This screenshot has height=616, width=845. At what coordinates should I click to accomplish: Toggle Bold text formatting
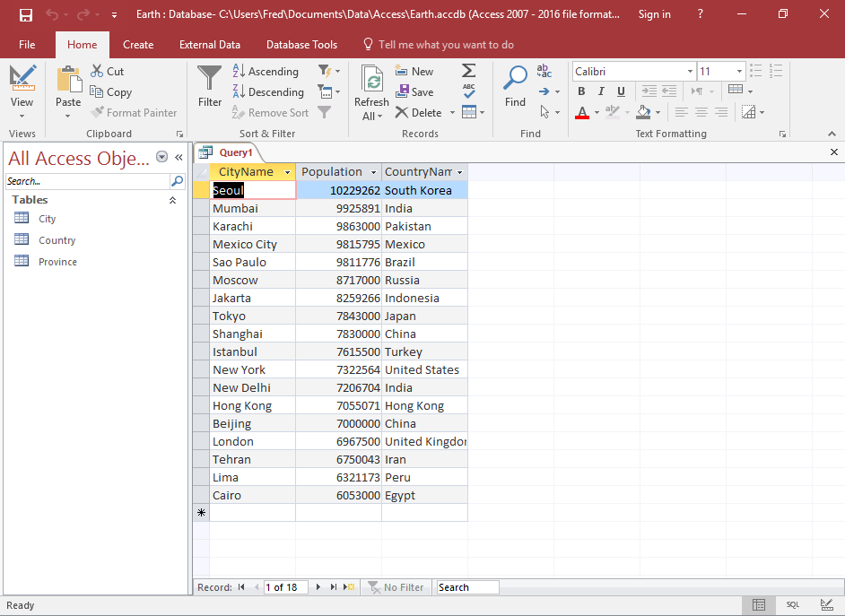(581, 91)
